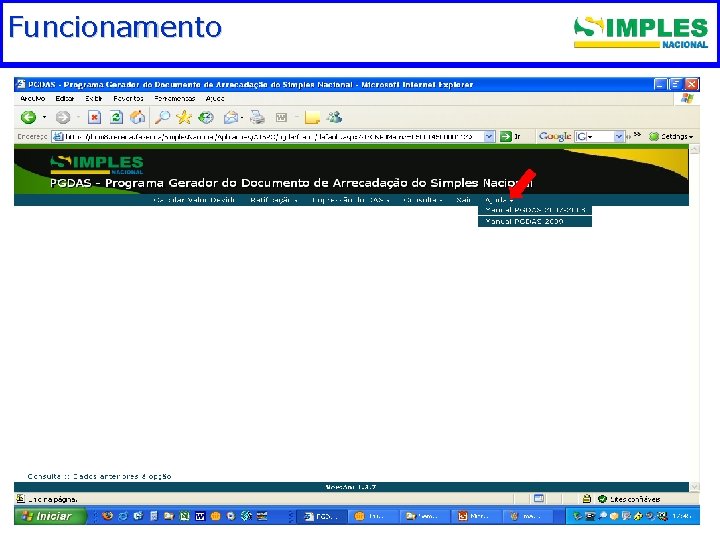Click Calcular Valor Devido in PGDAS menu
This screenshot has width=720, height=540.
[x=194, y=200]
